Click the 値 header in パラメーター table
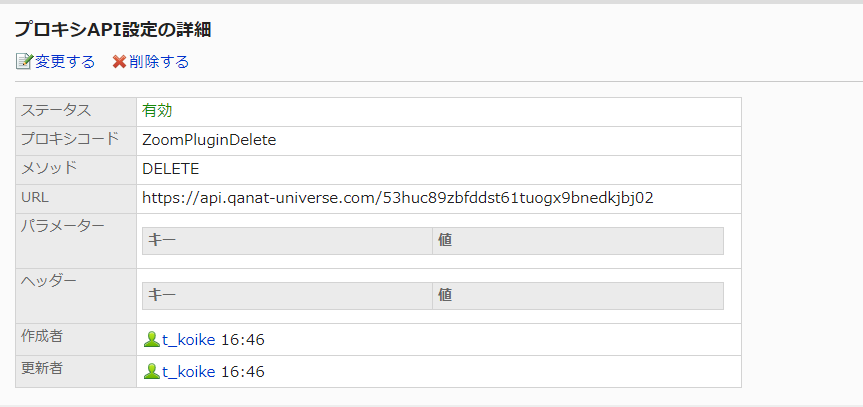 tap(447, 240)
